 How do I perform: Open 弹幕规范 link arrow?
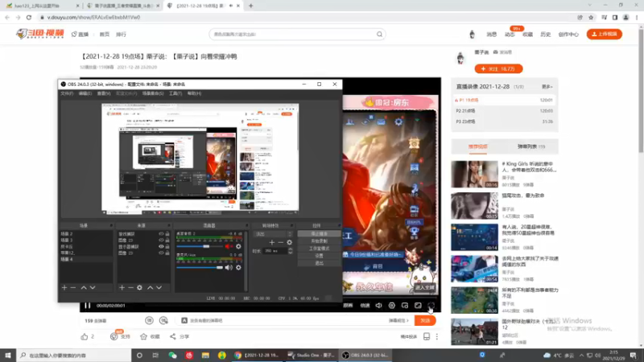[x=398, y=320]
